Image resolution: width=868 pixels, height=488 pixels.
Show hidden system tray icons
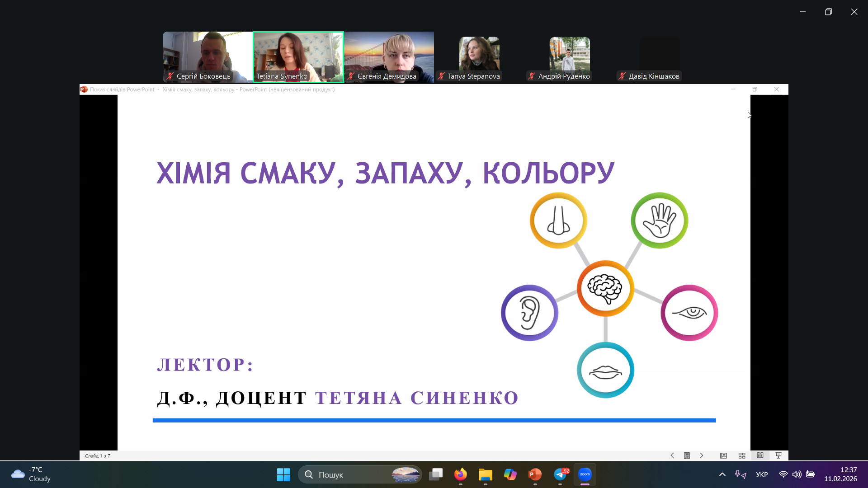coord(722,474)
